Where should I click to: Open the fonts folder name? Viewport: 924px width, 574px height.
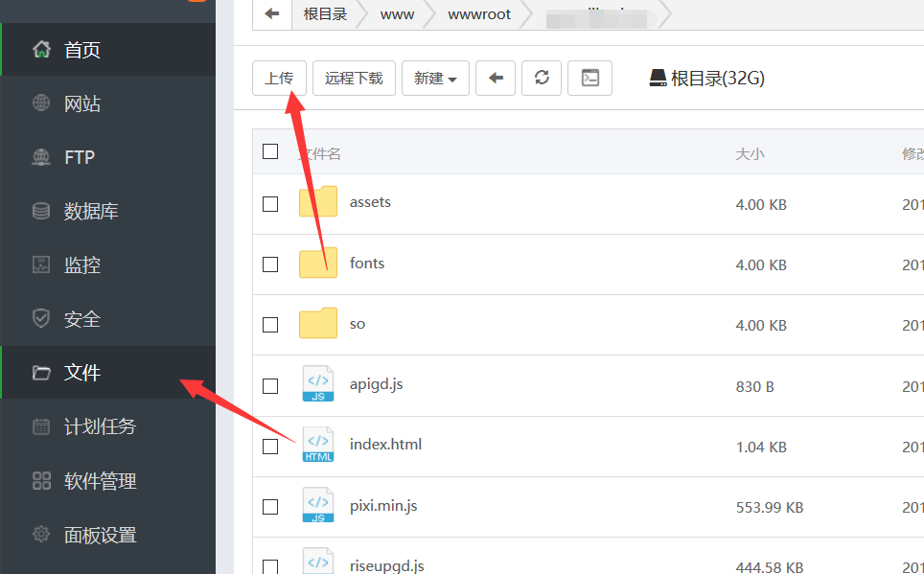367,263
